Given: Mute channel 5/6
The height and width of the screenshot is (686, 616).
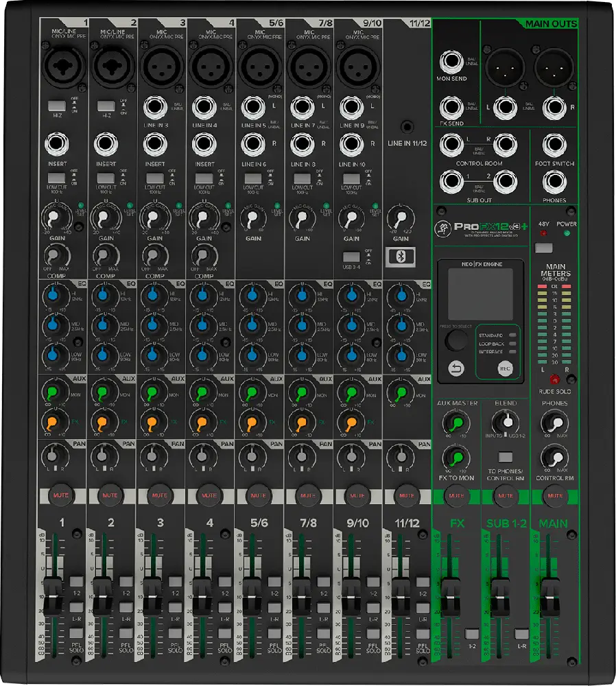Looking at the screenshot, I should (x=258, y=495).
